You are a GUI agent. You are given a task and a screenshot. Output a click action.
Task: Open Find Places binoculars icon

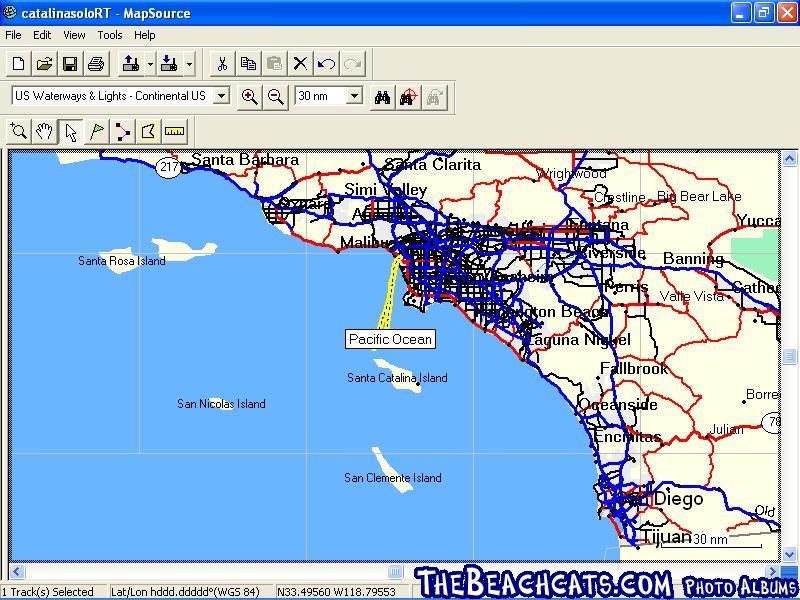coord(382,96)
